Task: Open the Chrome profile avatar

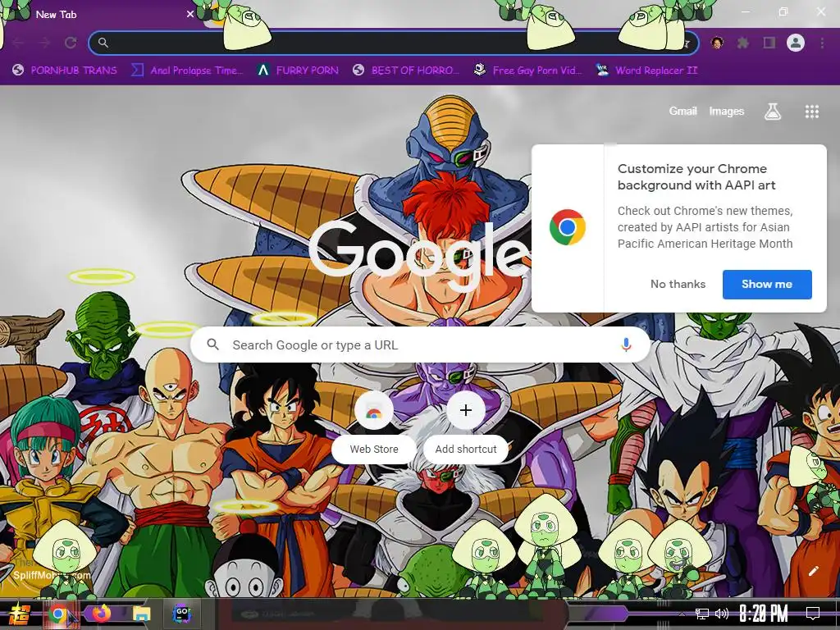Action: pyautogui.click(x=796, y=43)
